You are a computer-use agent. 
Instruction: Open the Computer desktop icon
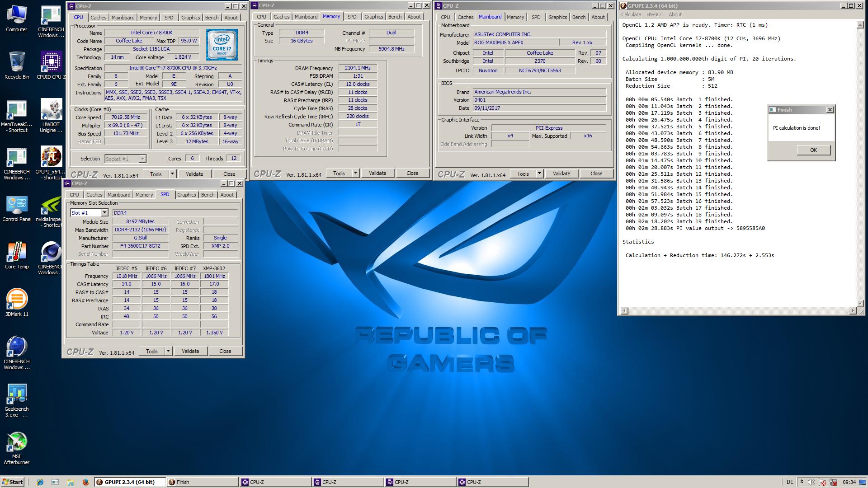tap(17, 19)
